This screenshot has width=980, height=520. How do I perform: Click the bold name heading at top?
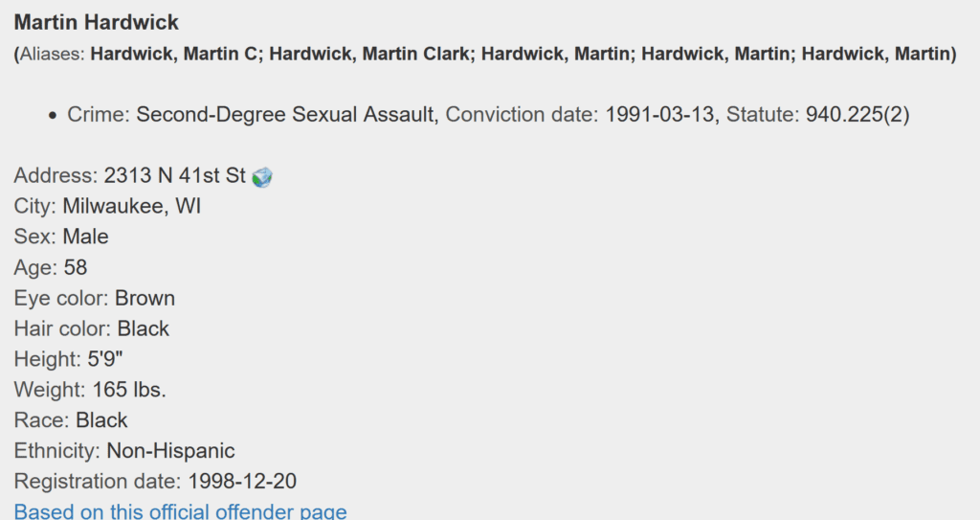(97, 23)
